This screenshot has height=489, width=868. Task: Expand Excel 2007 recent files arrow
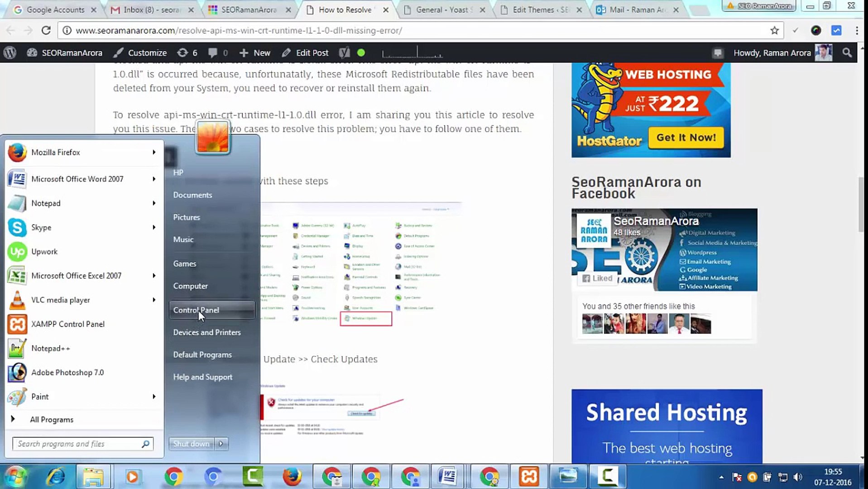pyautogui.click(x=154, y=276)
